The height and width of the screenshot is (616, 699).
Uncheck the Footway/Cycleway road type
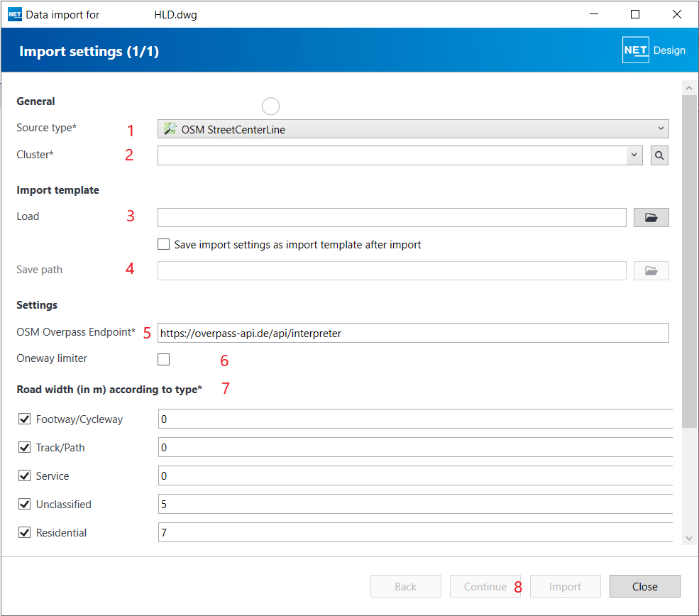pyautogui.click(x=25, y=419)
